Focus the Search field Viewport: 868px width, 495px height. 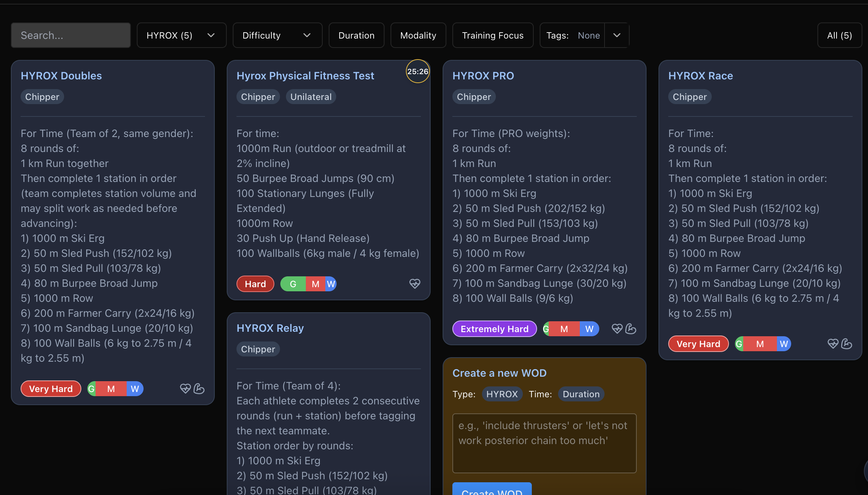pos(71,35)
